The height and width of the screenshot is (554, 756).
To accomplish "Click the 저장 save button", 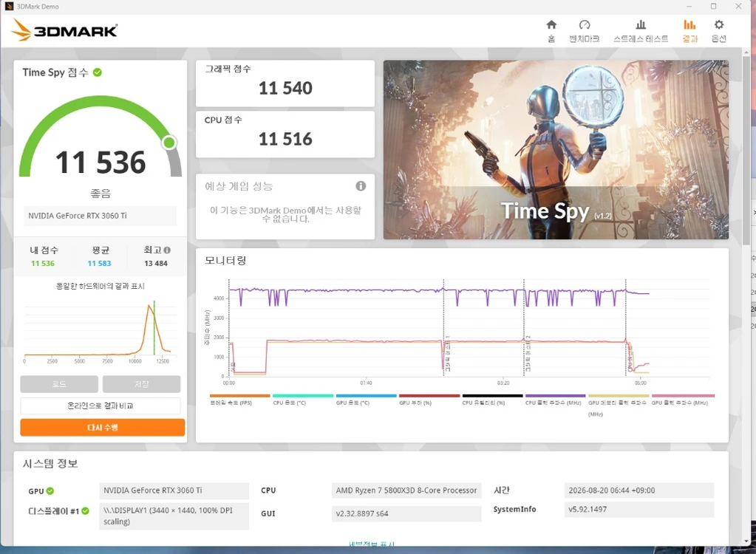I will coord(141,384).
